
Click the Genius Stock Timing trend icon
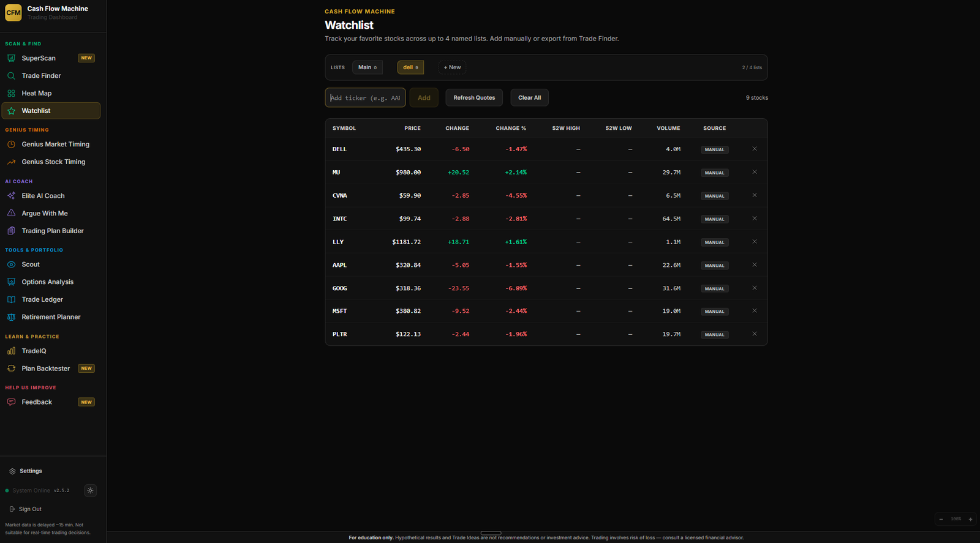(x=11, y=162)
